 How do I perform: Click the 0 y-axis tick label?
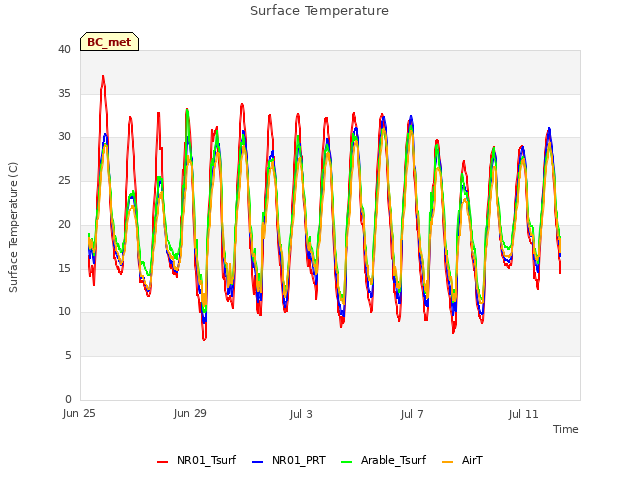pyautogui.click(x=68, y=399)
